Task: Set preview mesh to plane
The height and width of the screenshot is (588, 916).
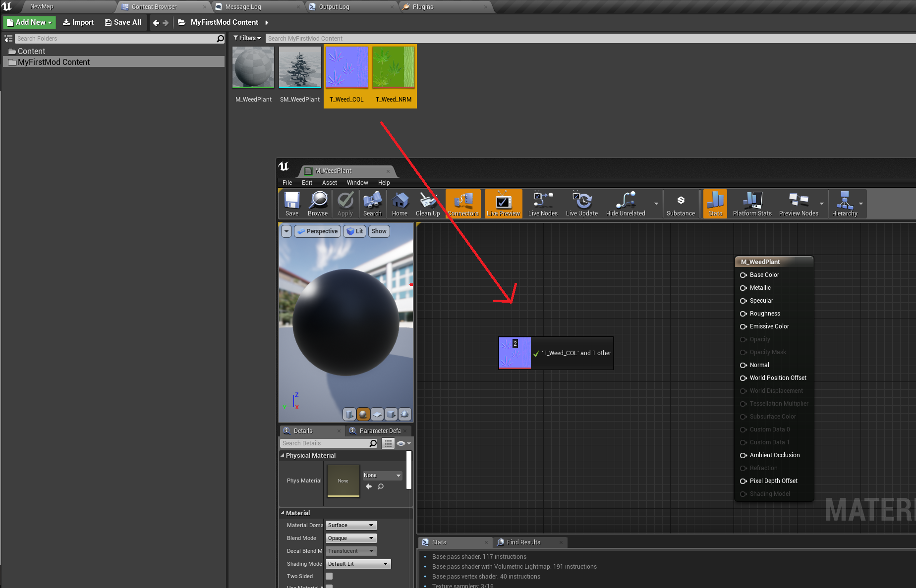Action: click(x=377, y=414)
